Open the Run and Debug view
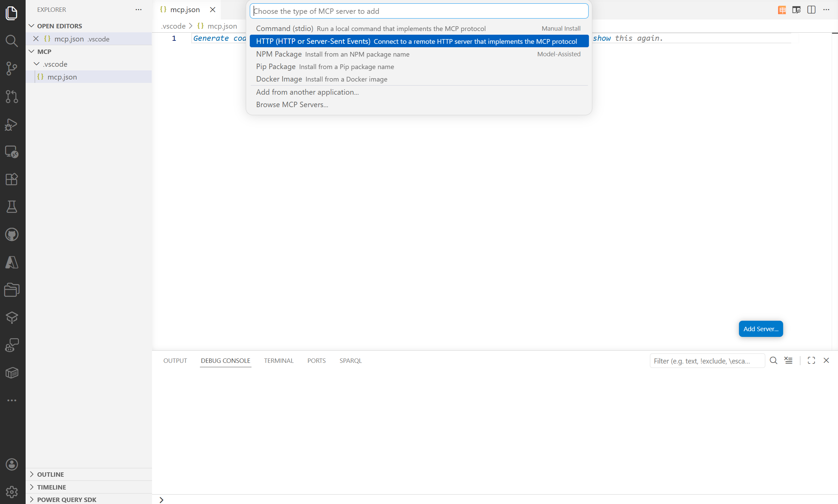This screenshot has height=504, width=838. coord(12,124)
